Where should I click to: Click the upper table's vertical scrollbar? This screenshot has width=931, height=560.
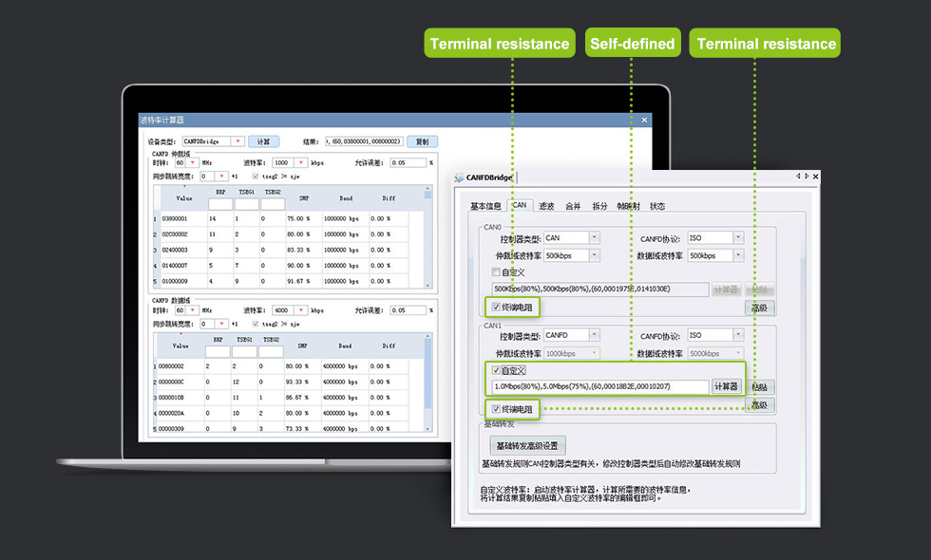tap(430, 237)
